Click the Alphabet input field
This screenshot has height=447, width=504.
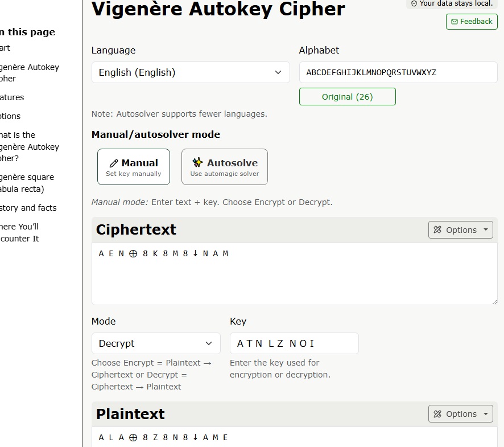(x=398, y=72)
